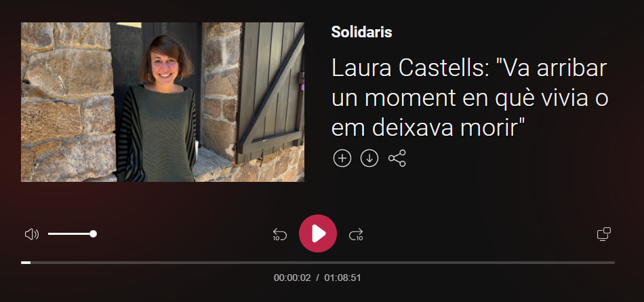Viewport: 644px width, 302px height.
Task: Open the pop-out player window icon
Action: pyautogui.click(x=603, y=233)
